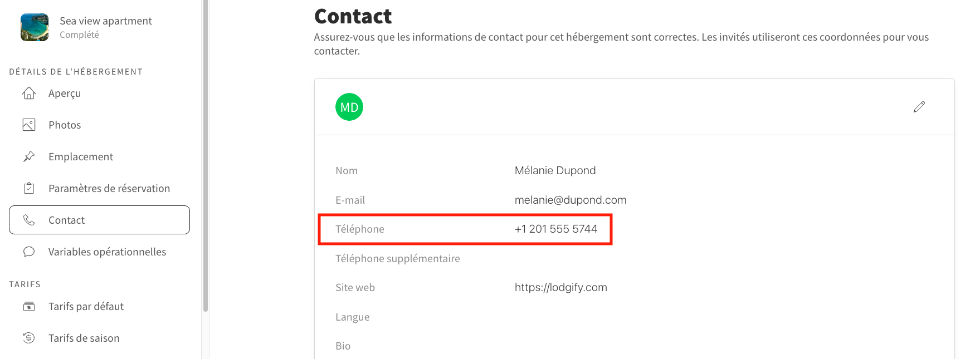Click the Sea view apartment thumbnail
The width and height of the screenshot is (980, 359).
[x=35, y=27]
